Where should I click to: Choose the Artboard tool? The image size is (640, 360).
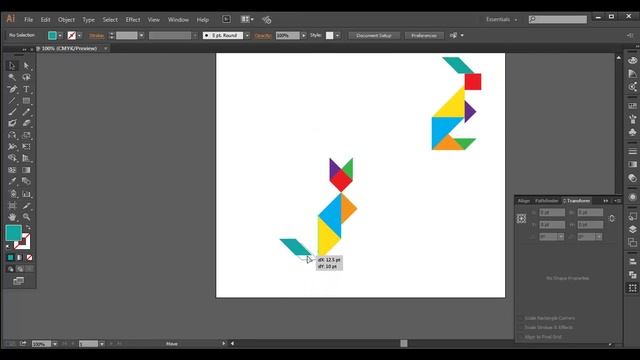click(x=12, y=205)
